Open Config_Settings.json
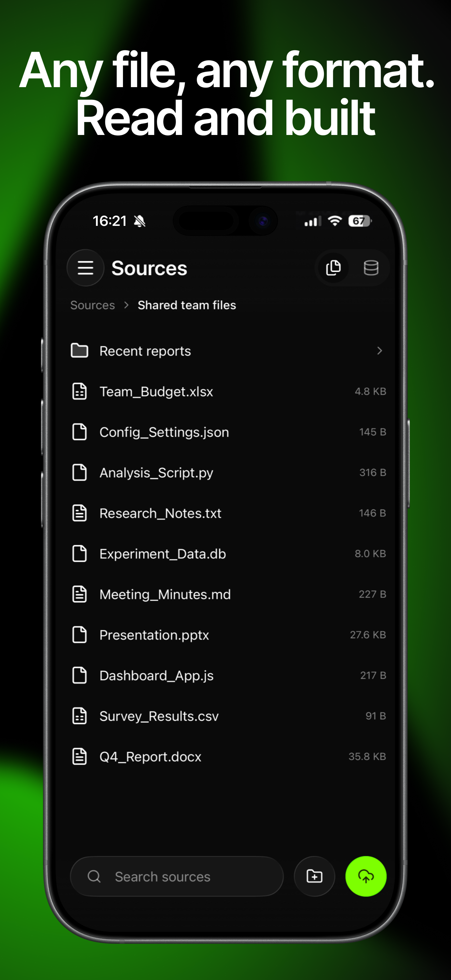Viewport: 451px width, 980px height. pos(228,432)
